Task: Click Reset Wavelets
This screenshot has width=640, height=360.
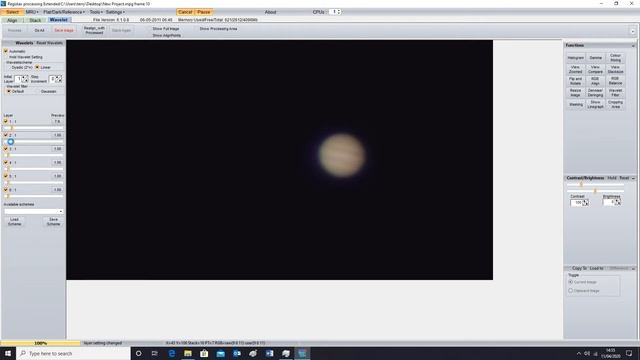Action: (x=49, y=43)
